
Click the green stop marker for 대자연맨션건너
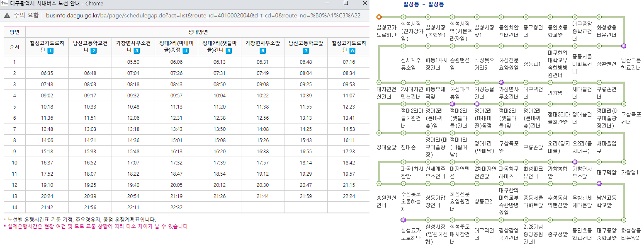click(379, 82)
